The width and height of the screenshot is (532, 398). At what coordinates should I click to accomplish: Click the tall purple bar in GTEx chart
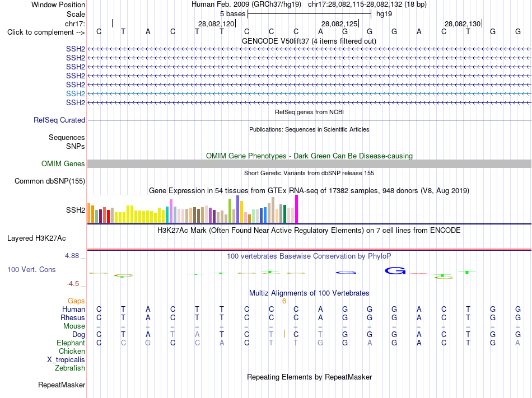(238, 209)
